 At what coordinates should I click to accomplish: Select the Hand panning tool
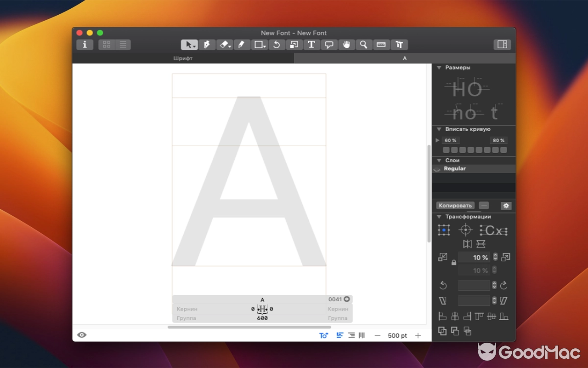click(347, 45)
